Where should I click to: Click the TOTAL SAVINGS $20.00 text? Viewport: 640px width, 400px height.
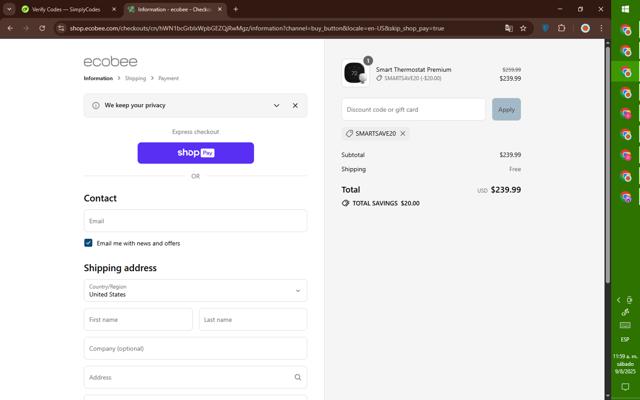[x=386, y=203]
